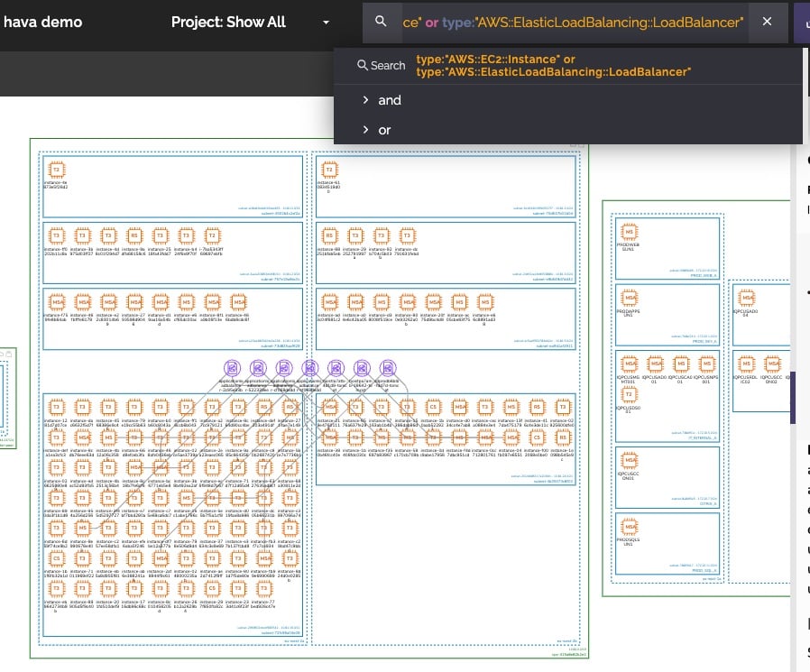Click the hava demo logo
The image size is (810, 672).
(x=43, y=22)
